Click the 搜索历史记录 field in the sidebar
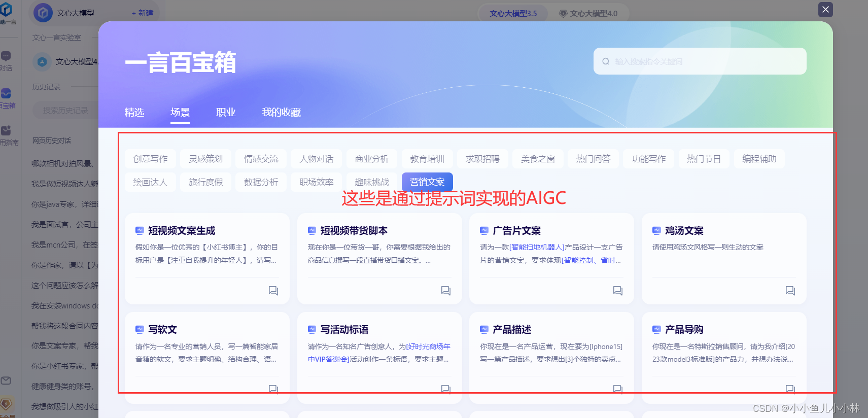 coord(65,110)
